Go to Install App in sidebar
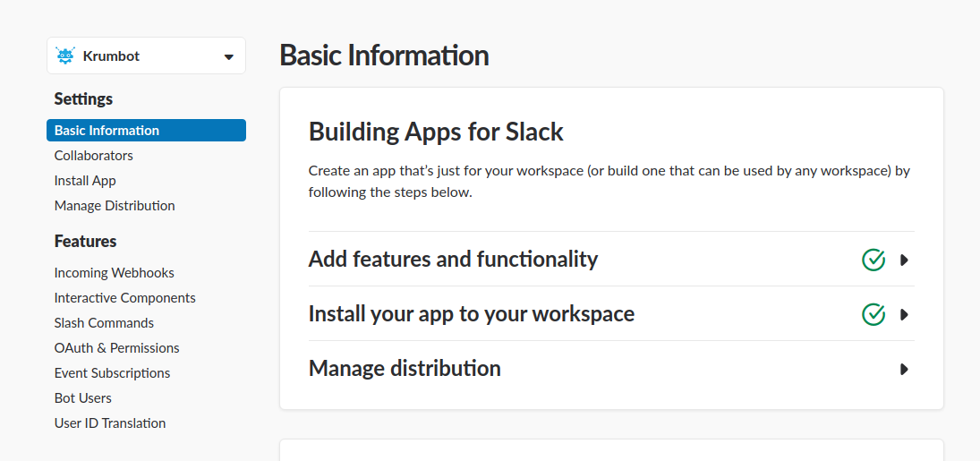 pos(85,181)
